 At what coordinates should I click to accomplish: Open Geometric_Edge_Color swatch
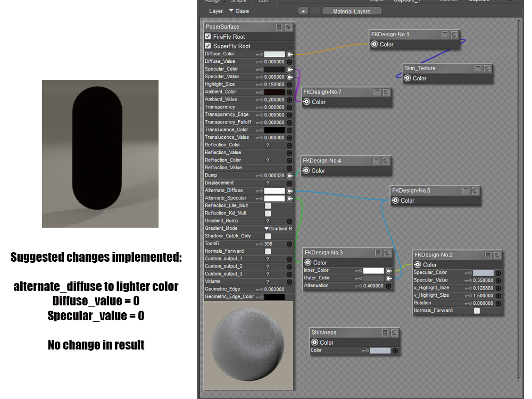pos(275,297)
